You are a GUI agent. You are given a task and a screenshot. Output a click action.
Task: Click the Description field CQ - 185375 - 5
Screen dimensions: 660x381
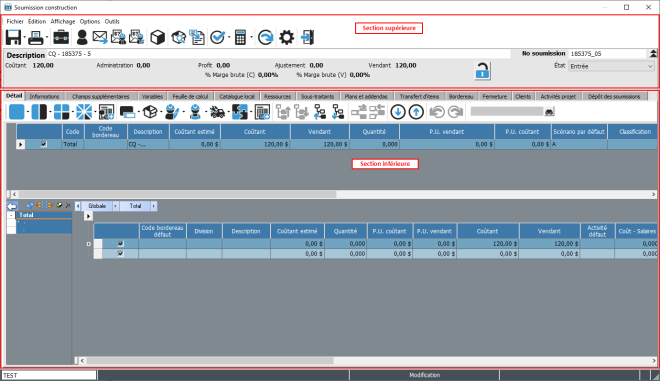[277, 54]
